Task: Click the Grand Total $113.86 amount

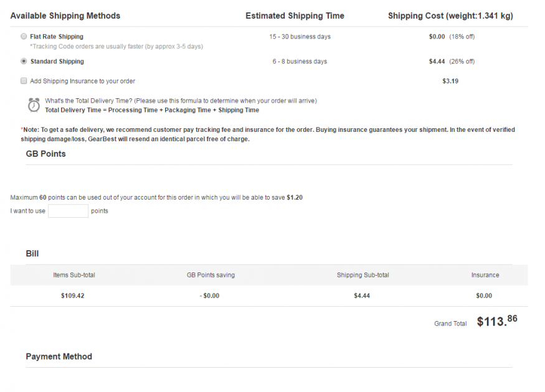Action: click(x=497, y=321)
